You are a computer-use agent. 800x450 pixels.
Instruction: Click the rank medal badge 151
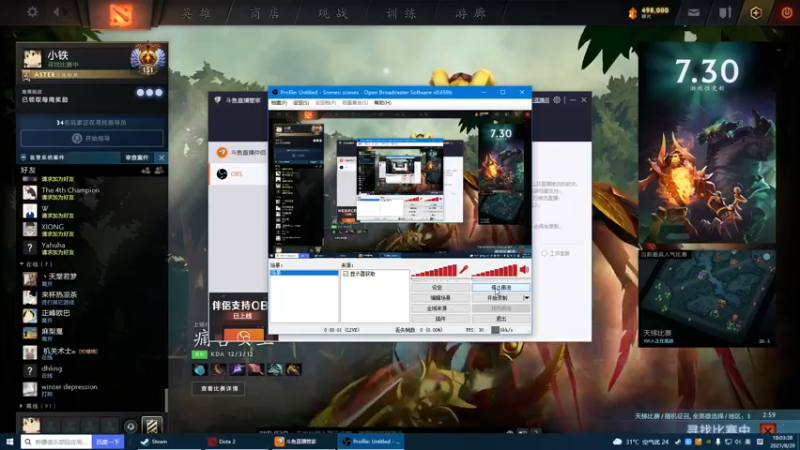click(147, 59)
